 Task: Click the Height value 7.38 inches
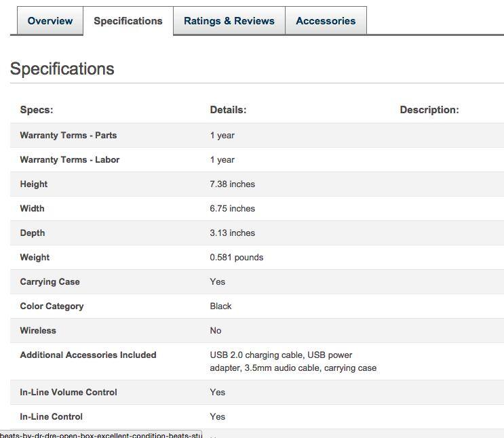(x=233, y=184)
